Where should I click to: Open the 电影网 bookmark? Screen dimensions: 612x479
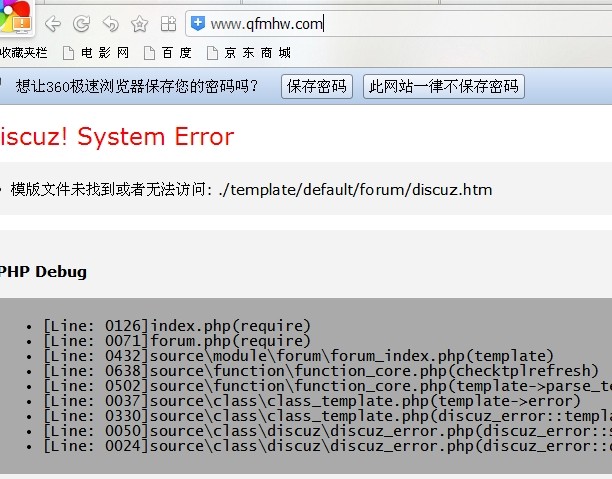96,53
